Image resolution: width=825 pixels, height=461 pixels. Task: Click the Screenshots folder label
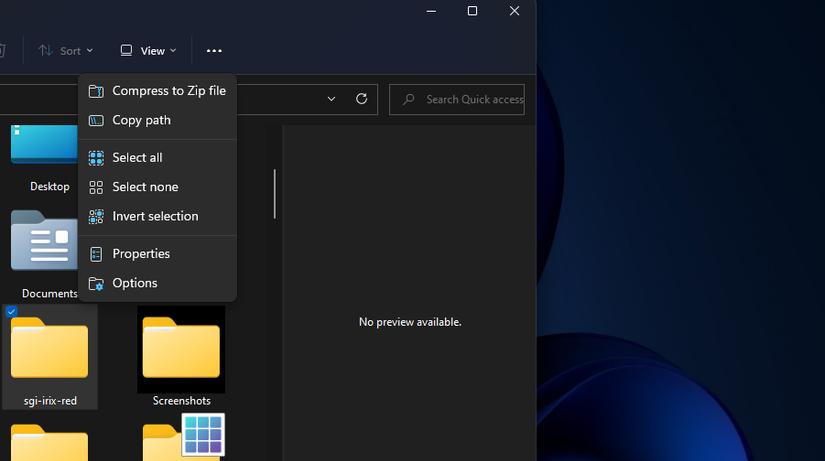[x=182, y=401]
